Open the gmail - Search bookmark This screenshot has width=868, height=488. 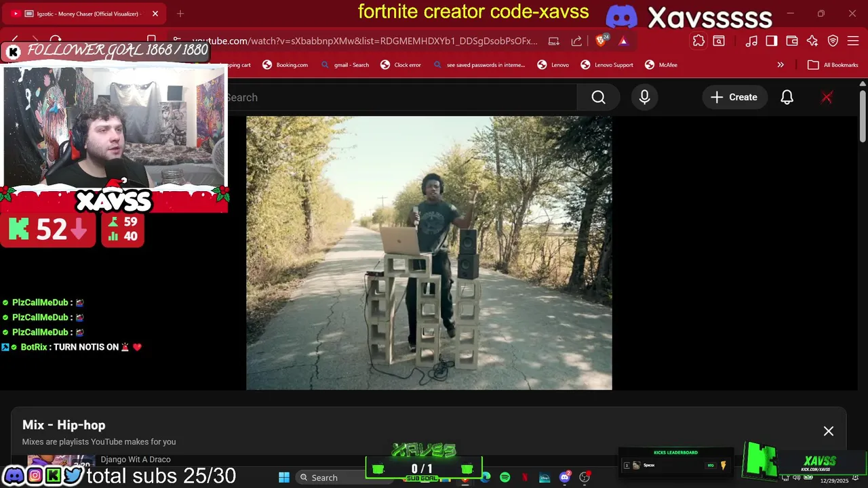pyautogui.click(x=345, y=65)
